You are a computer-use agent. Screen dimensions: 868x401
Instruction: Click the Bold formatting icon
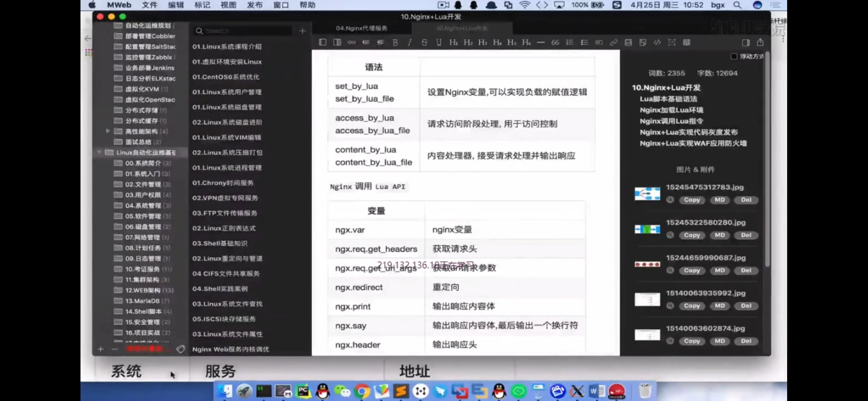pos(395,42)
